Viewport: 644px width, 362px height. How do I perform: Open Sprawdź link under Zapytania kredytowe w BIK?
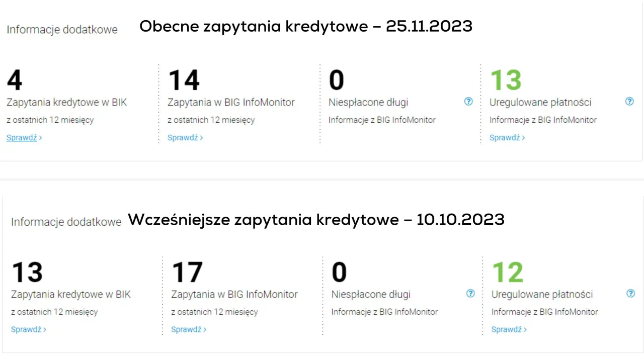[20, 137]
